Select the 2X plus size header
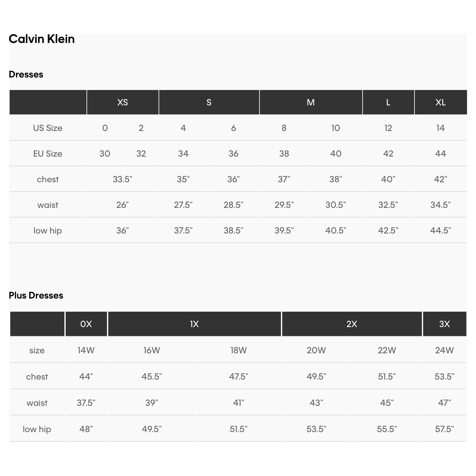The width and height of the screenshot is (476, 476). click(x=351, y=324)
